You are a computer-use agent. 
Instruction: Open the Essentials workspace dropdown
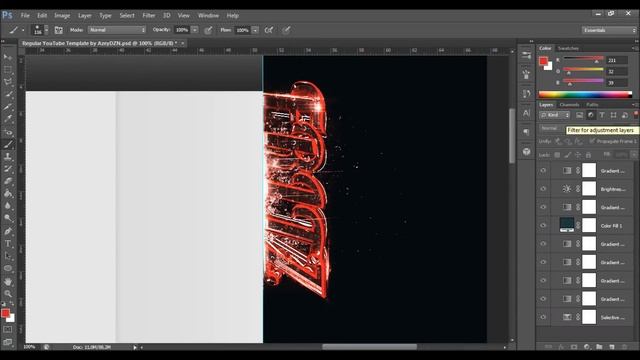pos(609,30)
